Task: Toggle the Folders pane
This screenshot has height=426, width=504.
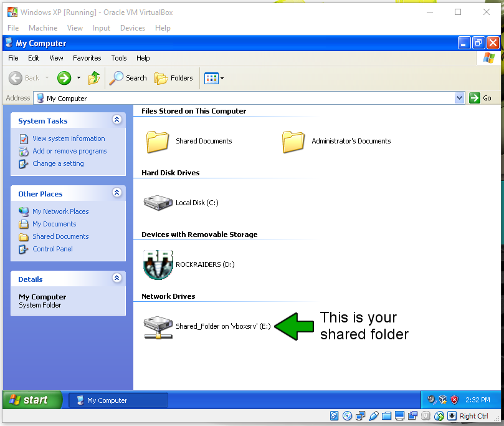Action: (174, 78)
